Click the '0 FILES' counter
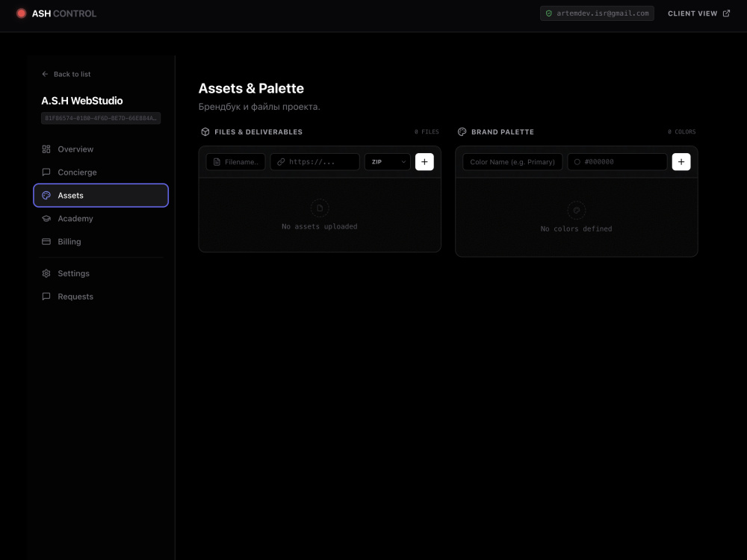Screen dimensions: 747x560 pyautogui.click(x=427, y=132)
